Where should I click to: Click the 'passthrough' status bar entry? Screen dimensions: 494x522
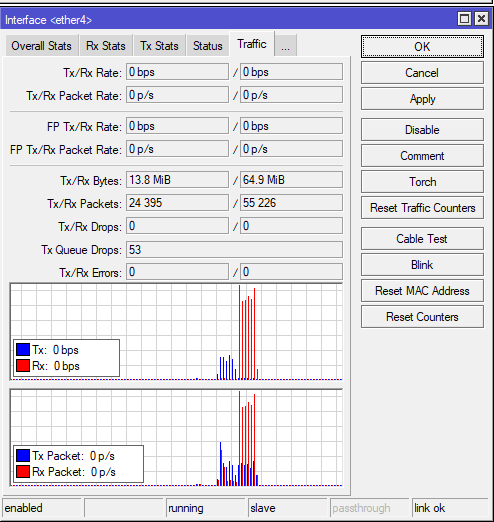point(369,508)
